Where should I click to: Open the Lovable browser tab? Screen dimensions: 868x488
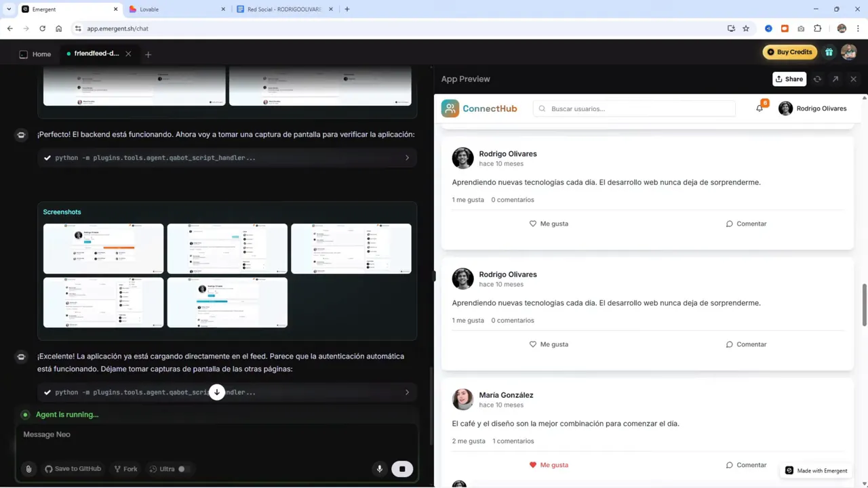click(149, 9)
